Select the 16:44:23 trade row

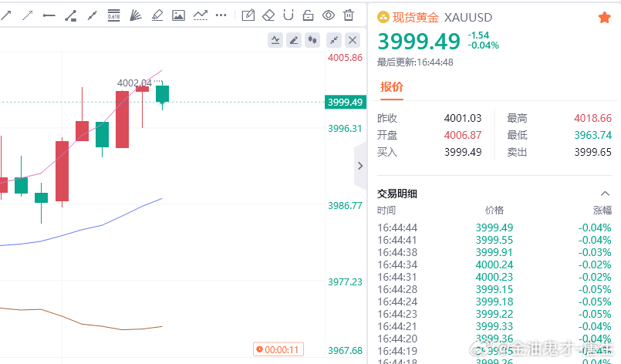pos(494,314)
